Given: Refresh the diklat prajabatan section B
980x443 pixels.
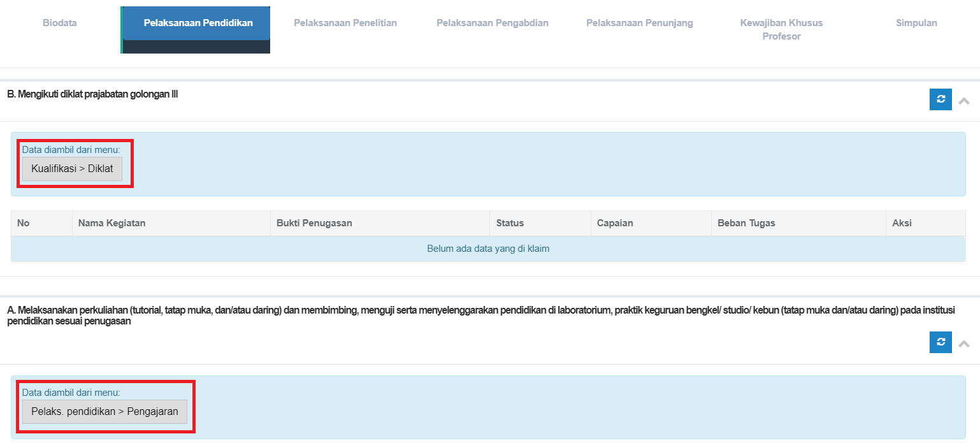Looking at the screenshot, I should (940, 99).
